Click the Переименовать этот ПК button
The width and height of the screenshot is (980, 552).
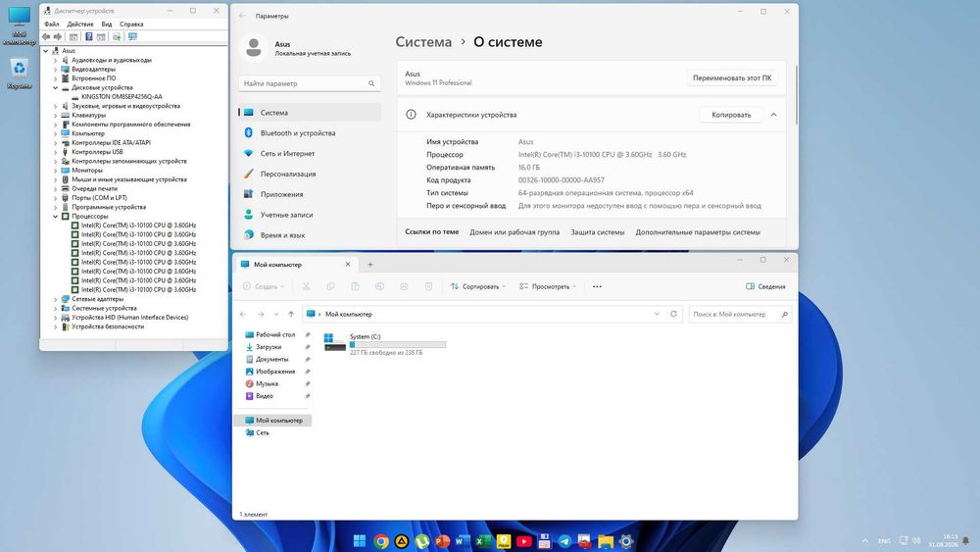[x=732, y=78]
